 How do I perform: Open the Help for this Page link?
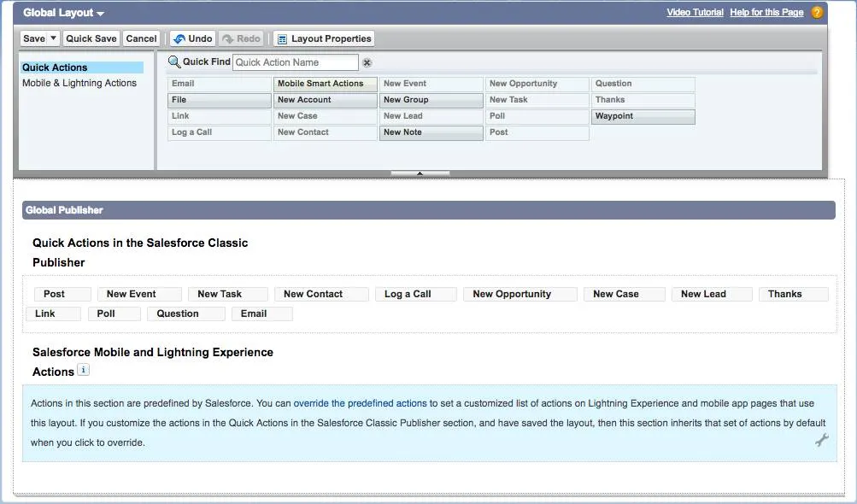pyautogui.click(x=766, y=12)
